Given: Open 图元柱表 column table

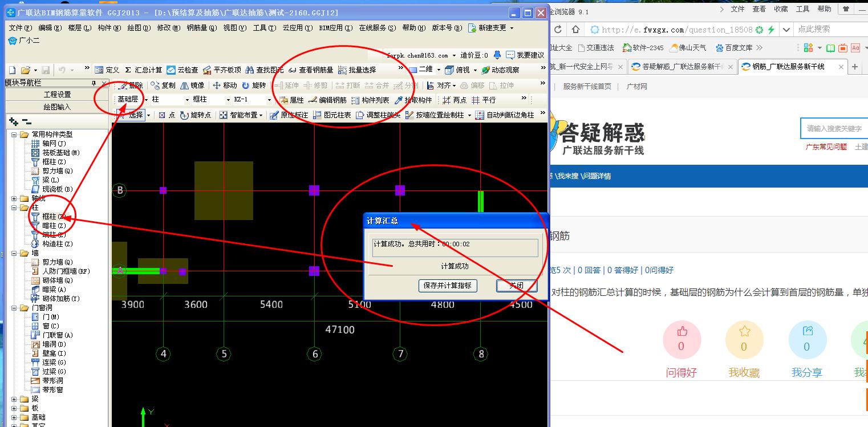Looking at the screenshot, I should point(331,115).
